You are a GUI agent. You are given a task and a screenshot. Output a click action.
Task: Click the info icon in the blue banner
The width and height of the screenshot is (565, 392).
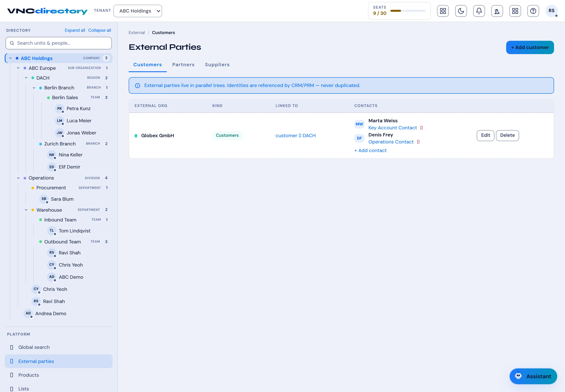pos(138,85)
